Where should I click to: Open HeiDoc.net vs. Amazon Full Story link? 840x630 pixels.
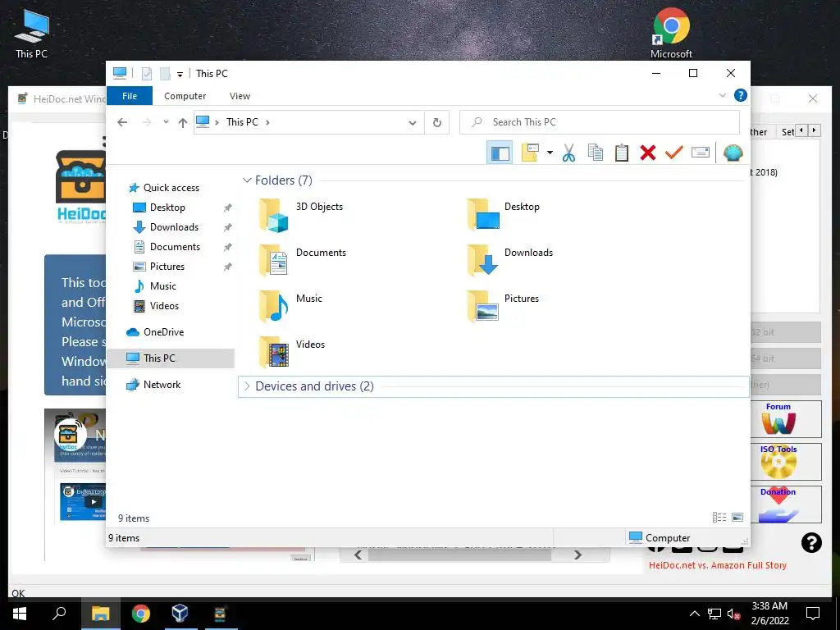(717, 565)
